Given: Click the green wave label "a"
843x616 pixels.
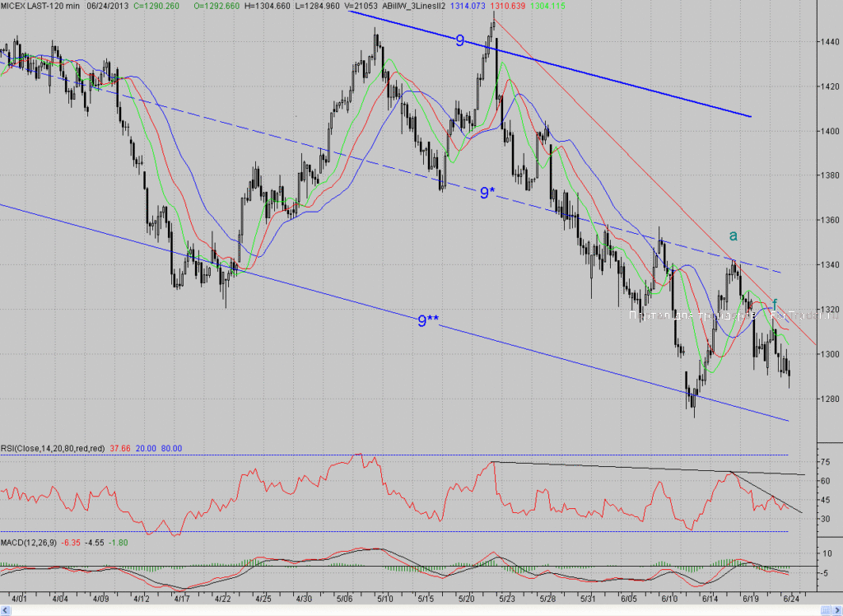Looking at the screenshot, I should (733, 236).
